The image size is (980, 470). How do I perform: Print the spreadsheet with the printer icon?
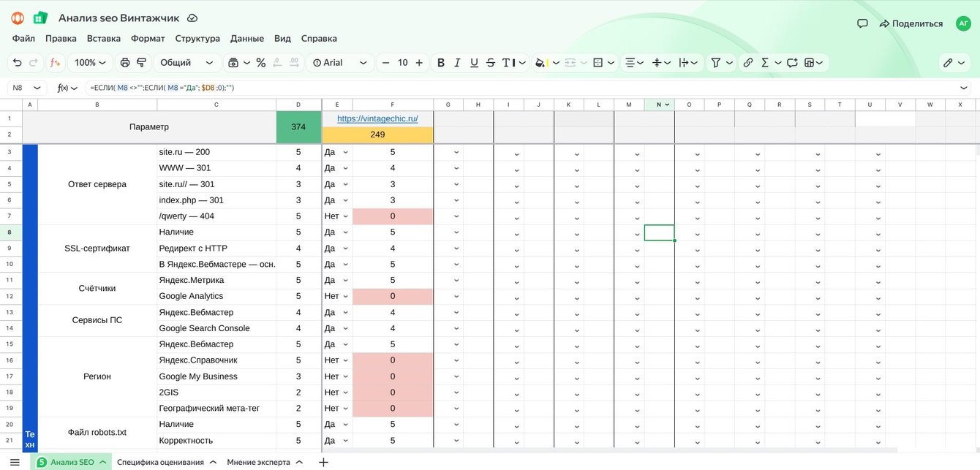click(125, 63)
